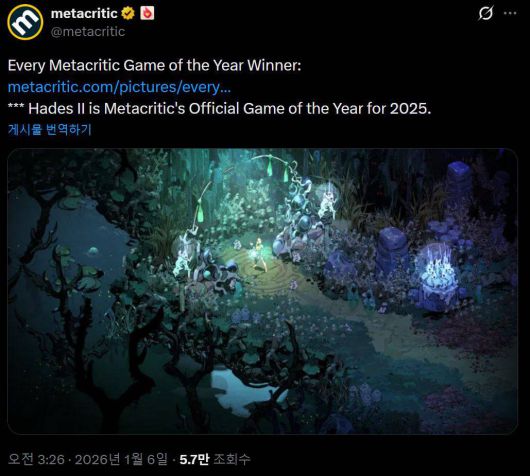Follow the metacritic.com/pictures/every… link
Screen dimensions: 530x476
pyautogui.click(x=119, y=87)
